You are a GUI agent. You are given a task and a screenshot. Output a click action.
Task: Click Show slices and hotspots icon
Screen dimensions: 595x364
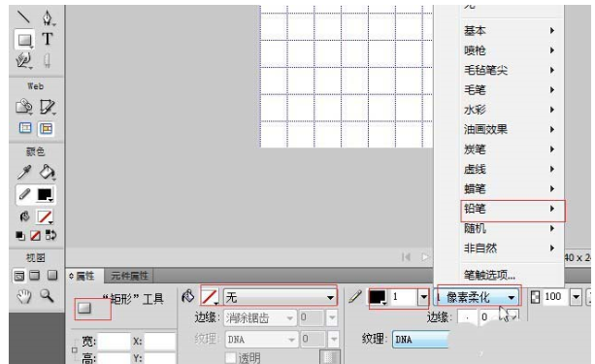(x=46, y=129)
